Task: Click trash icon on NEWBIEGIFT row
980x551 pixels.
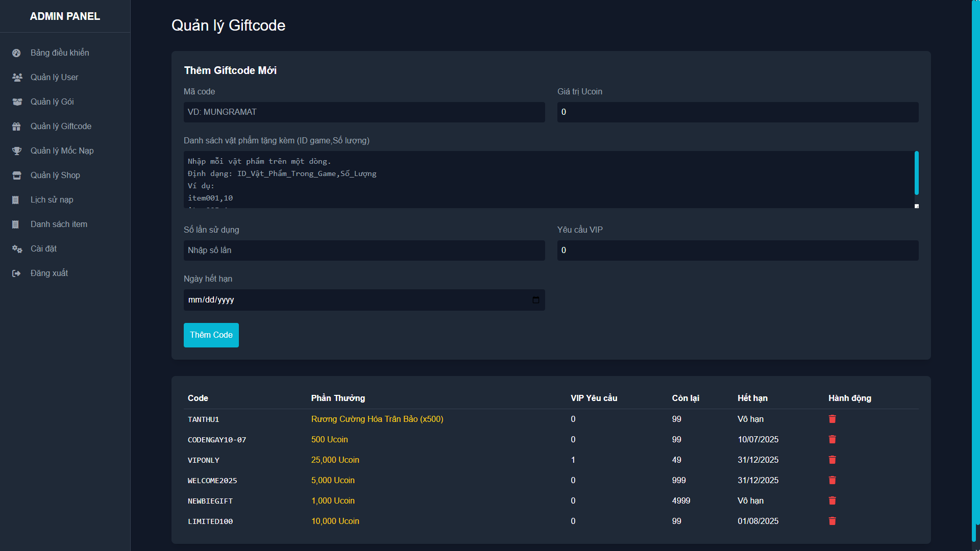Action: coord(832,500)
